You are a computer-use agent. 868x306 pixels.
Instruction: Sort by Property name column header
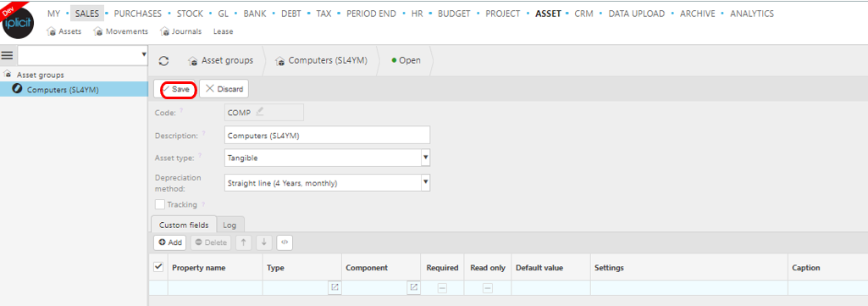pos(215,267)
